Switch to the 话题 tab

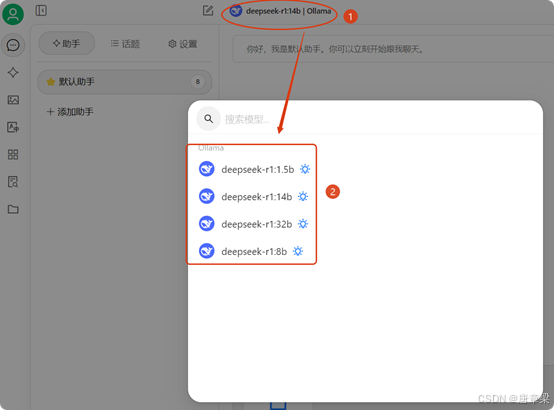pos(125,43)
